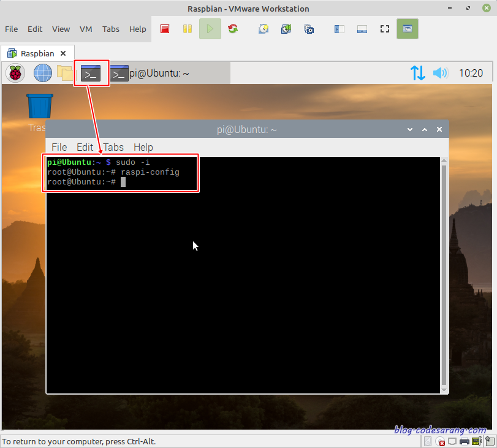Toggle the VMware sidebar library view icon
The width and height of the screenshot is (497, 448).
pos(339,29)
